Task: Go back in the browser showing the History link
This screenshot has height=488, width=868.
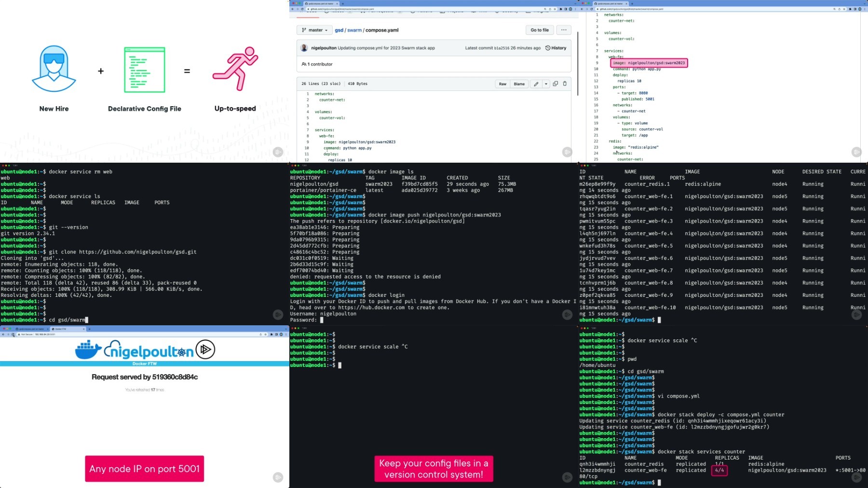Action: coord(292,9)
